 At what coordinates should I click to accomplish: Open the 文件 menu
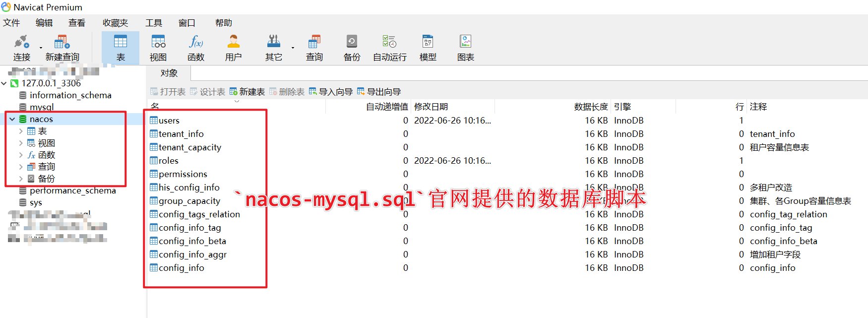click(x=11, y=23)
